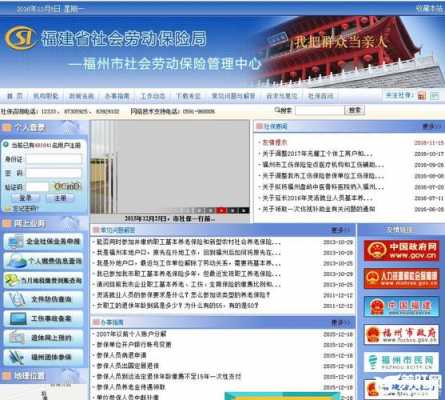Open news about 2017年 adjustment notice
This screenshot has height=400, width=445.
click(317, 154)
